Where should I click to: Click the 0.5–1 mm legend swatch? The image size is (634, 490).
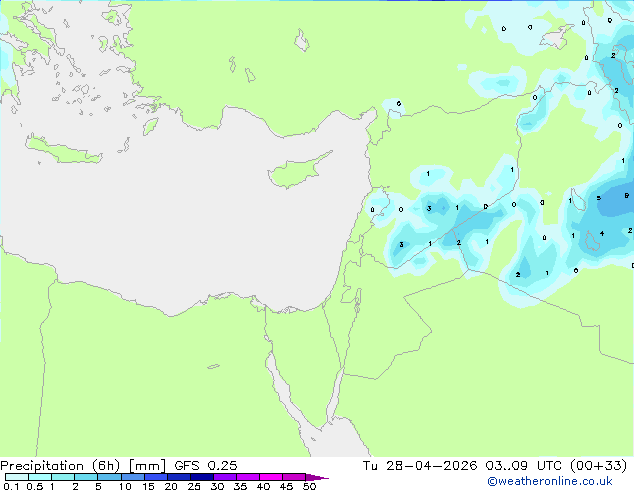click(40, 477)
